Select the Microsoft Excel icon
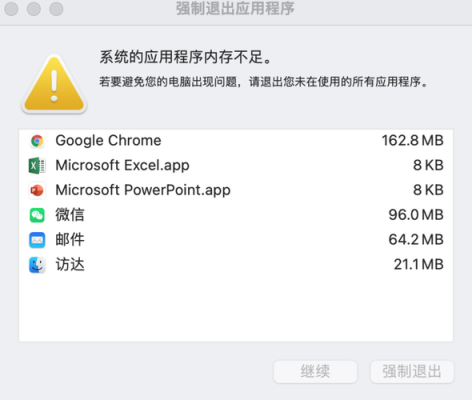472x400 pixels. click(x=37, y=166)
